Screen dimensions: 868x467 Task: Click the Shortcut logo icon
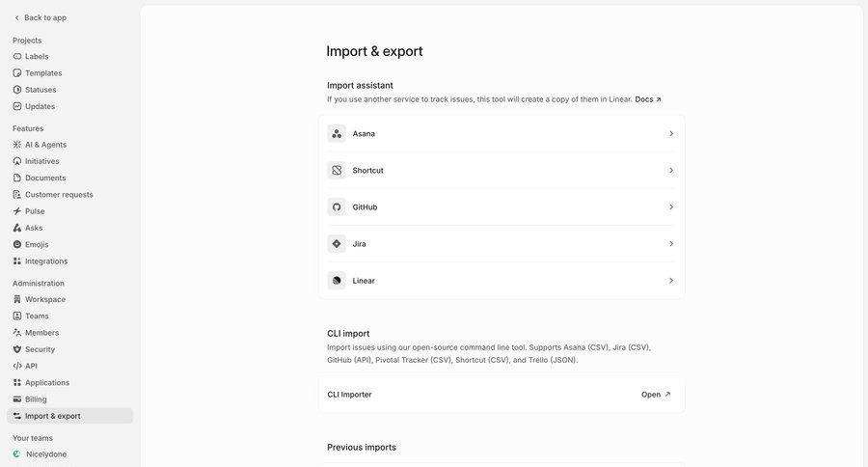[337, 170]
